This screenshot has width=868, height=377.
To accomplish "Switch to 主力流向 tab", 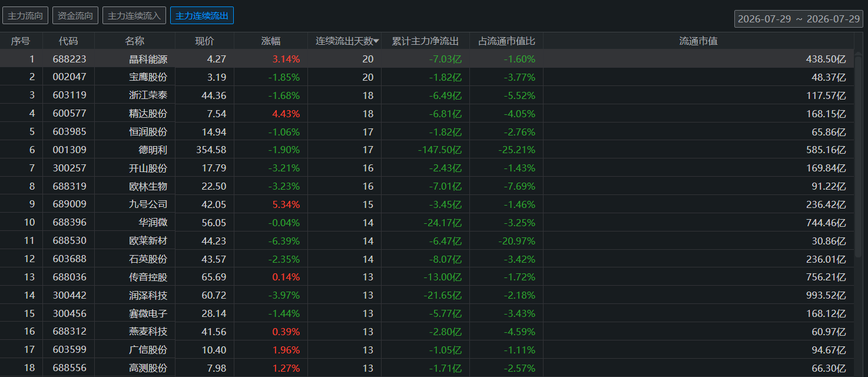I will coord(25,16).
